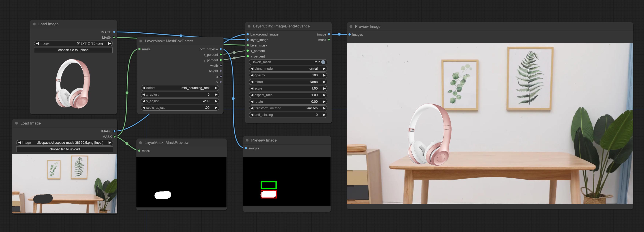Click the headphone Load Image MASK output socket
644x232 pixels.
114,38
